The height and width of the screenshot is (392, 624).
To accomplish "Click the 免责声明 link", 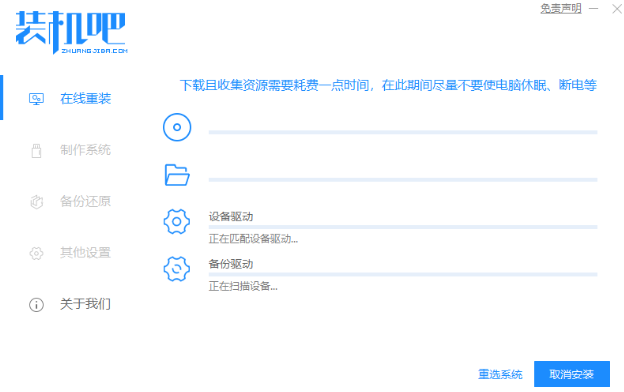I will [x=561, y=8].
